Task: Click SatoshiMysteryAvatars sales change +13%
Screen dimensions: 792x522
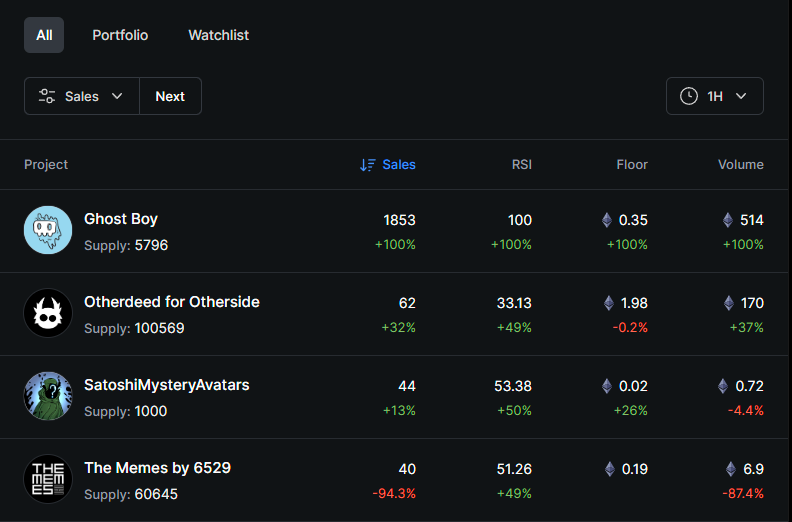Action: click(x=399, y=410)
